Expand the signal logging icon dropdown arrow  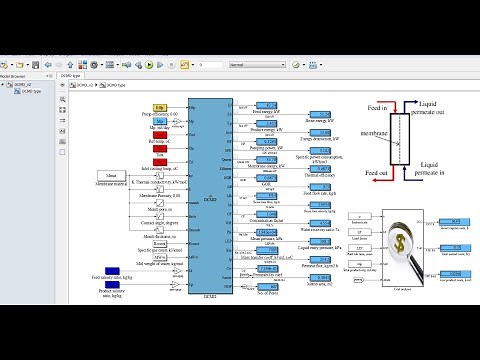click(x=193, y=65)
